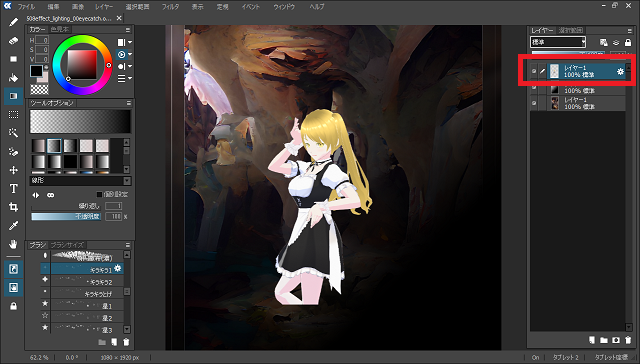
Task: Select the Fill rectangle shape tool
Action: (x=13, y=59)
